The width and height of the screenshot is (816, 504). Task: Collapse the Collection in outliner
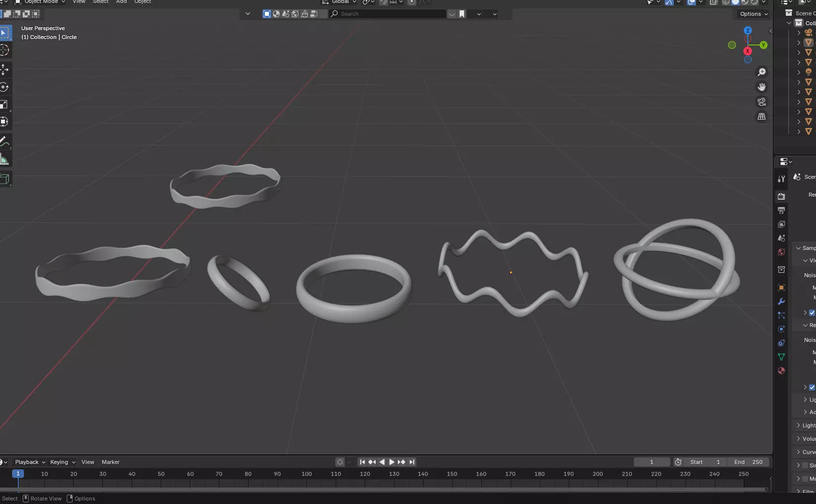point(789,23)
